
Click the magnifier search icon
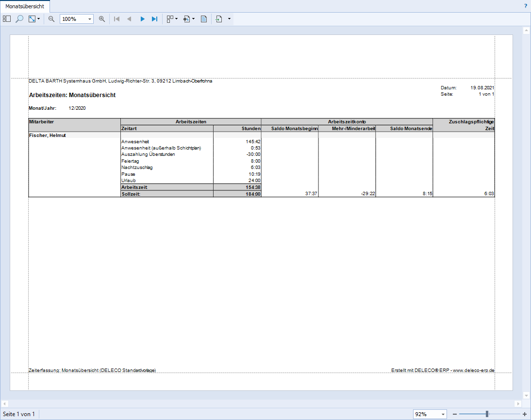pyautogui.click(x=19, y=19)
